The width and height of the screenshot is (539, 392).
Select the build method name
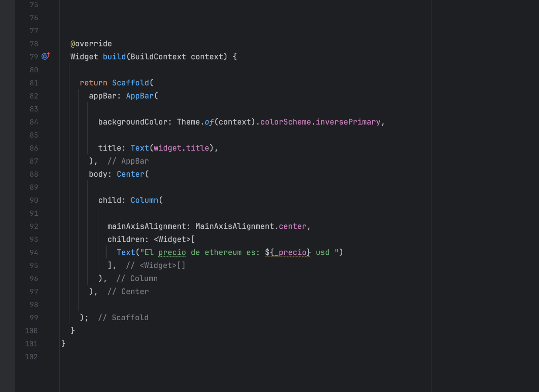(x=114, y=57)
